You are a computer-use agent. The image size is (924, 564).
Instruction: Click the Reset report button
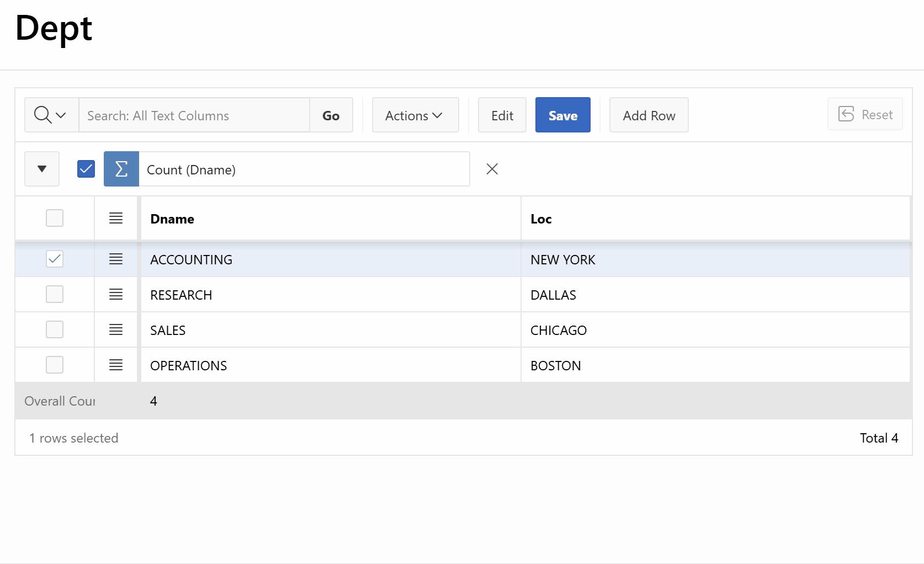click(865, 114)
